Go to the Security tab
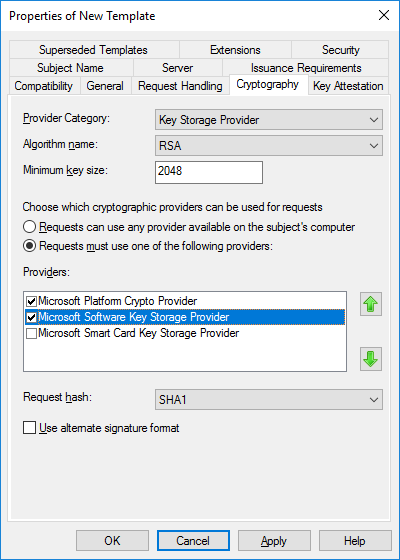400x560 pixels. (340, 50)
